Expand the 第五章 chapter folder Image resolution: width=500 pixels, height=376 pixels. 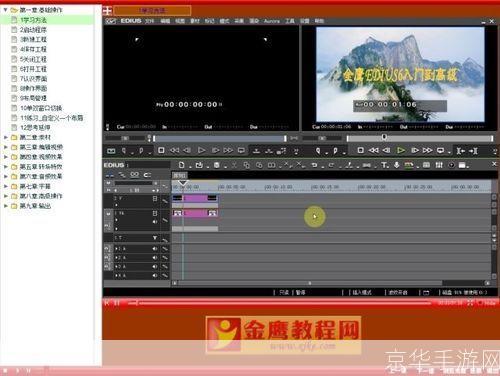click(x=5, y=167)
